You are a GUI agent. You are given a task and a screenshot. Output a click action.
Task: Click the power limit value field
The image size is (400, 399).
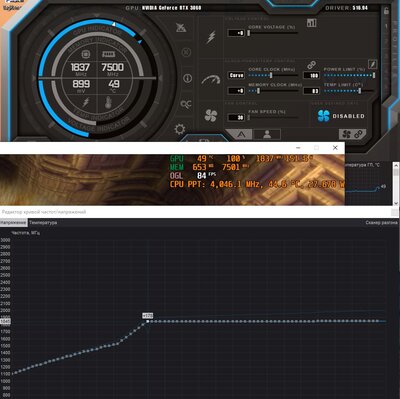(x=311, y=75)
